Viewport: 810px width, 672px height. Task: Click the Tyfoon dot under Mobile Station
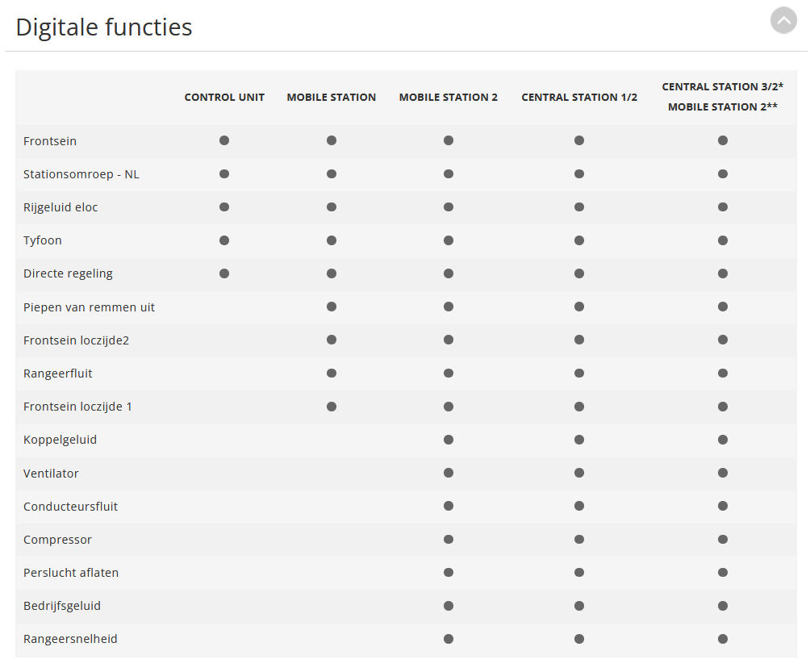[x=332, y=240]
